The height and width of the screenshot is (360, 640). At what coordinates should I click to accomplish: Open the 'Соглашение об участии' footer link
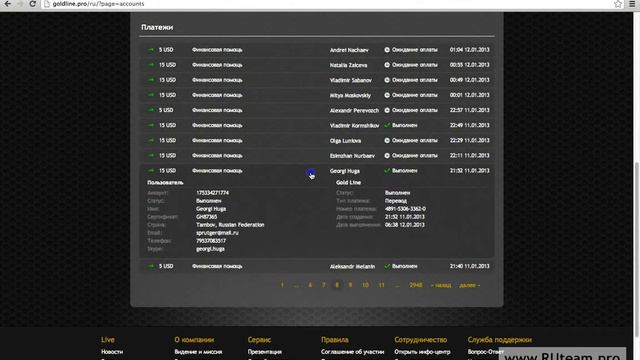point(352,352)
